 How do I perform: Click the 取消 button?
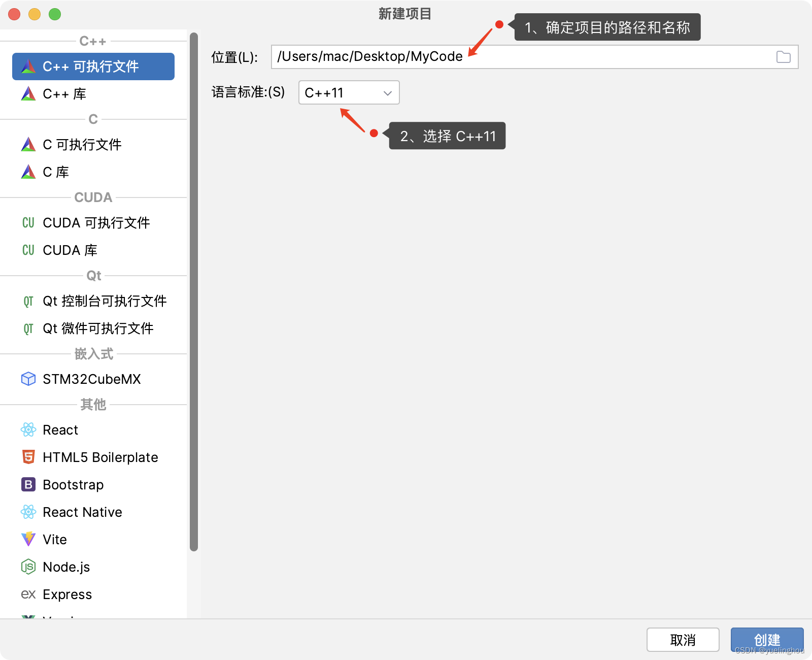(683, 640)
